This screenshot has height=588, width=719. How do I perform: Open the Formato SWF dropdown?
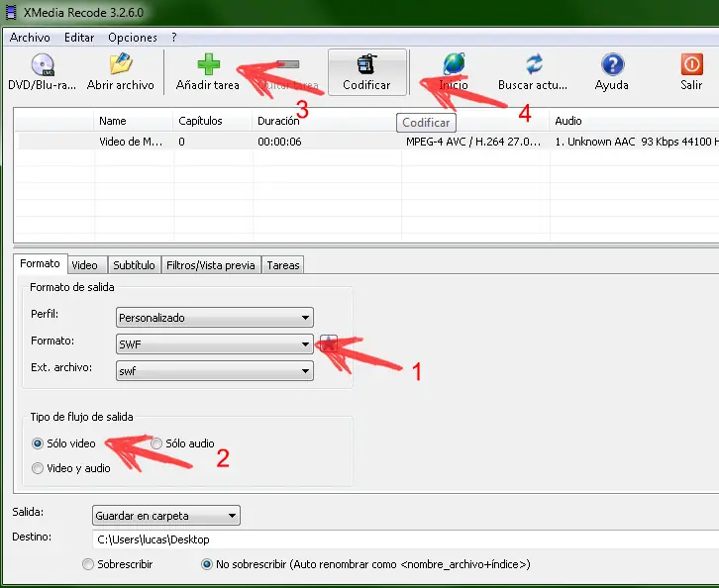click(x=215, y=344)
